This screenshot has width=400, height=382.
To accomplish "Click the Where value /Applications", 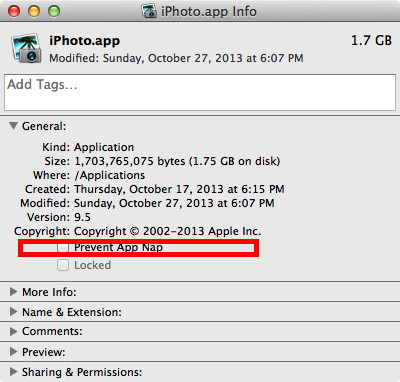I will pos(110,175).
